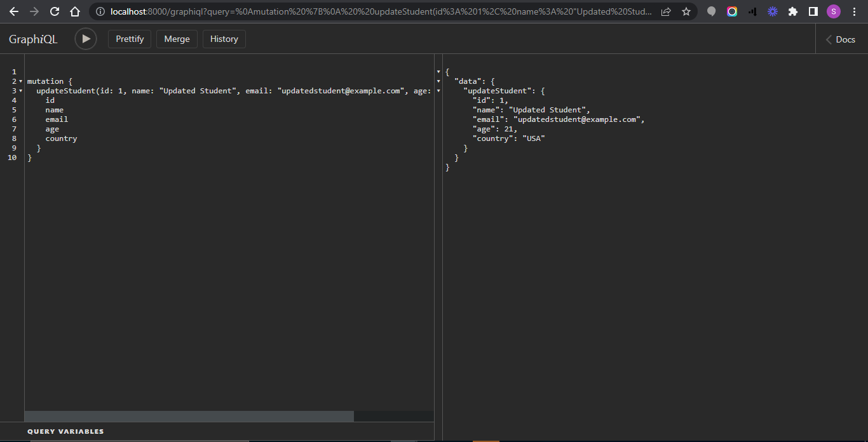Viewport: 868px width, 442px height.
Task: Click the query editor horizontal scrollbar
Action: [189, 416]
